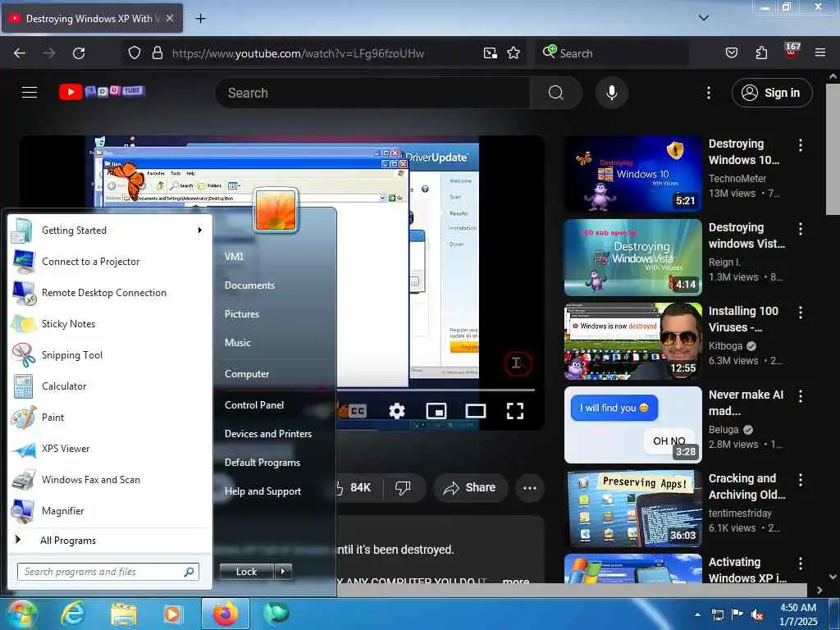
Task: Click the Share button
Action: [x=470, y=487]
